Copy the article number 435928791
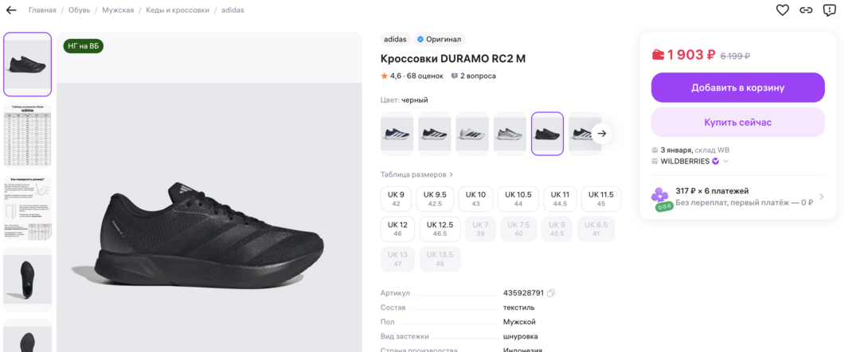868x352 pixels. click(x=551, y=293)
